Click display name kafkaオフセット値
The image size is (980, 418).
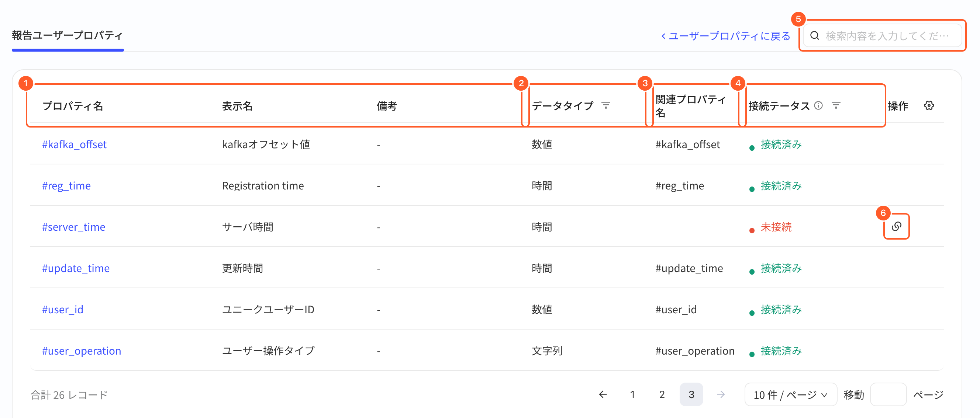click(266, 144)
